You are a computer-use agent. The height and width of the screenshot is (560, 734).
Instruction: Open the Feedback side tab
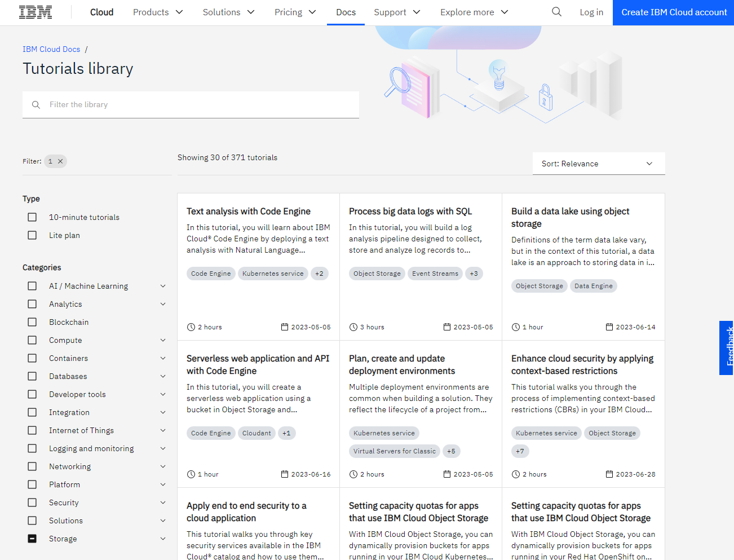tap(727, 347)
